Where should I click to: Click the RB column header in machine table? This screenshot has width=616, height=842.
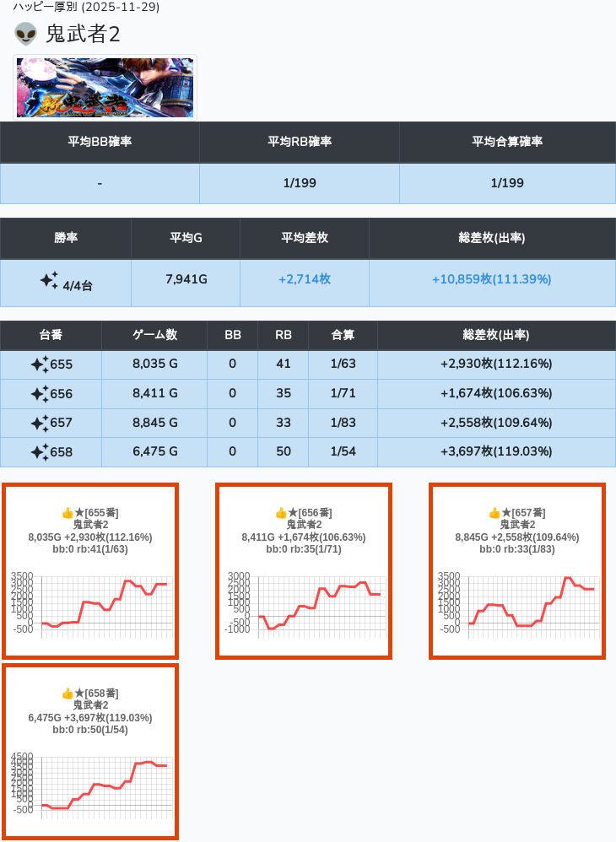[284, 335]
